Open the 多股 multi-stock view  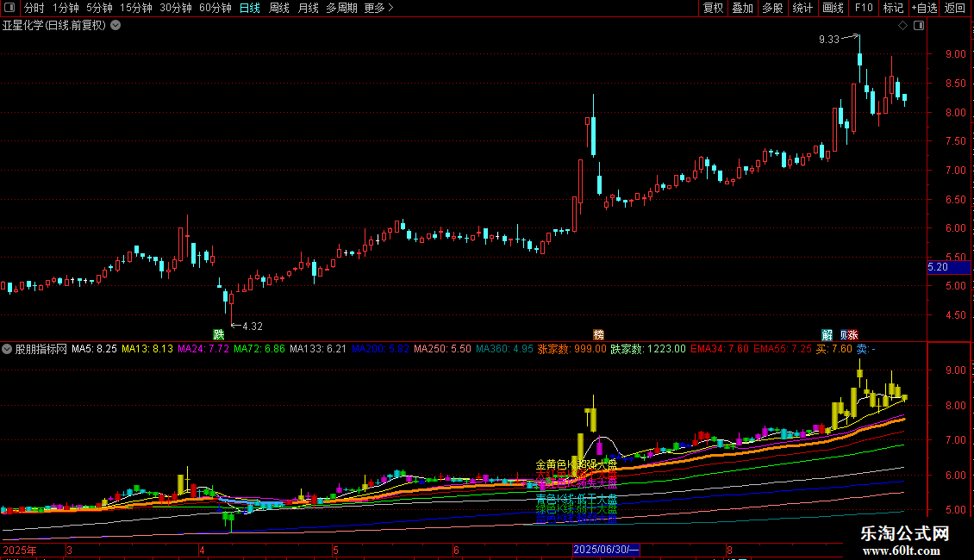point(772,8)
